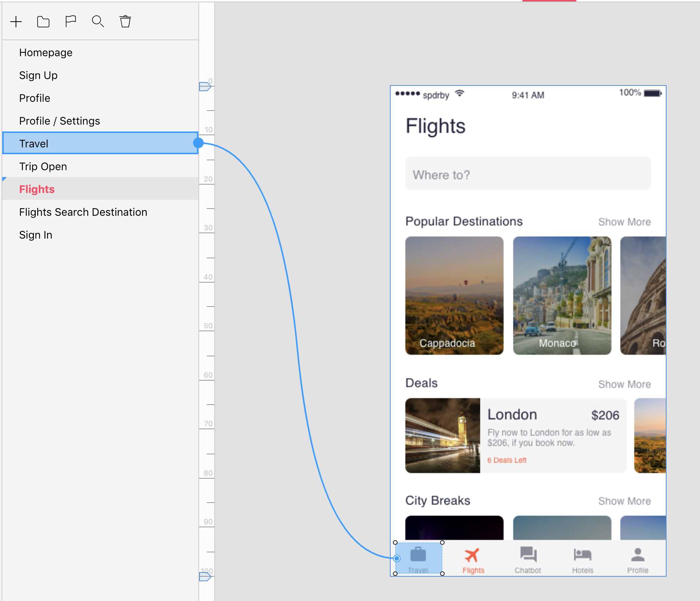This screenshot has height=601, width=700.
Task: Click the London deal title text
Action: coord(512,414)
